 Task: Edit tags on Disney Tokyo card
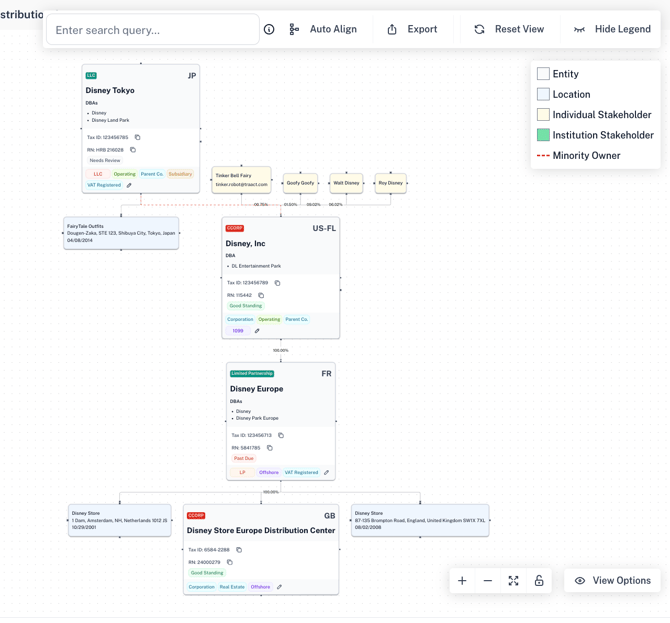[x=129, y=185]
